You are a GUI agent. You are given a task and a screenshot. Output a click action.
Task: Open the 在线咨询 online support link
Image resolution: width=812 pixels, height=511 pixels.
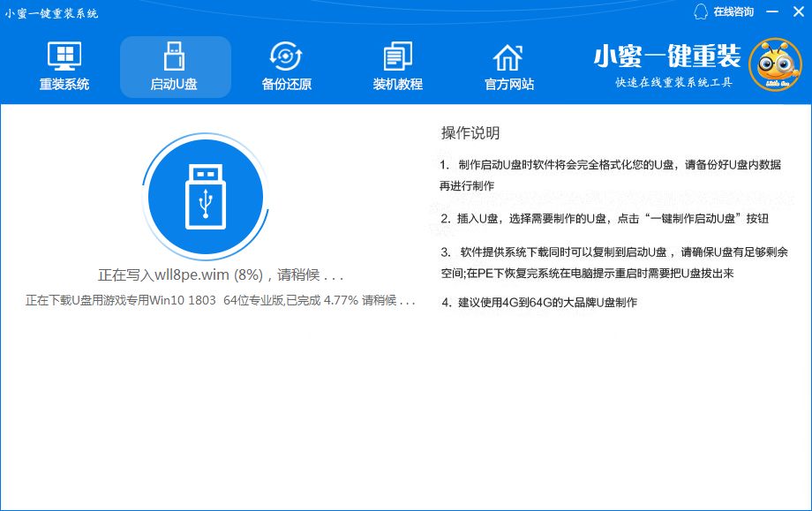click(733, 12)
